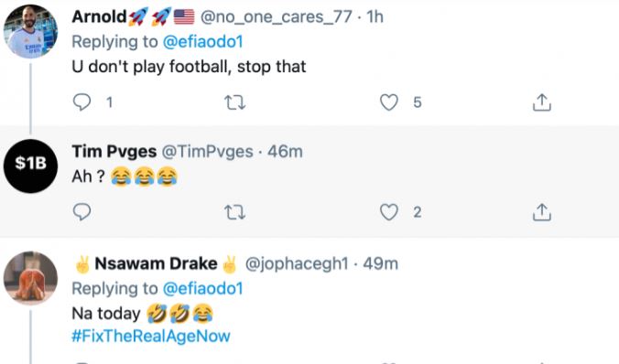Like Arnold's tweet with 5 likes

pyautogui.click(x=389, y=102)
